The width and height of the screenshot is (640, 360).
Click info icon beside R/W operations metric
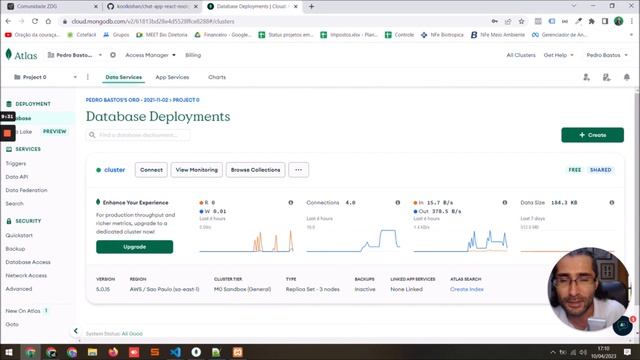tap(291, 202)
